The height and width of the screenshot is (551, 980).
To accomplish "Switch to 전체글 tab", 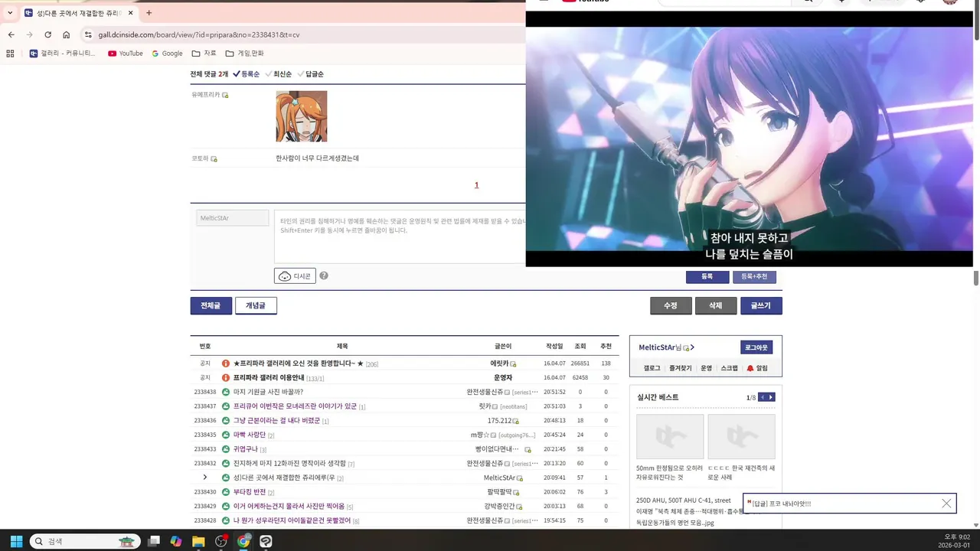I will tap(211, 305).
